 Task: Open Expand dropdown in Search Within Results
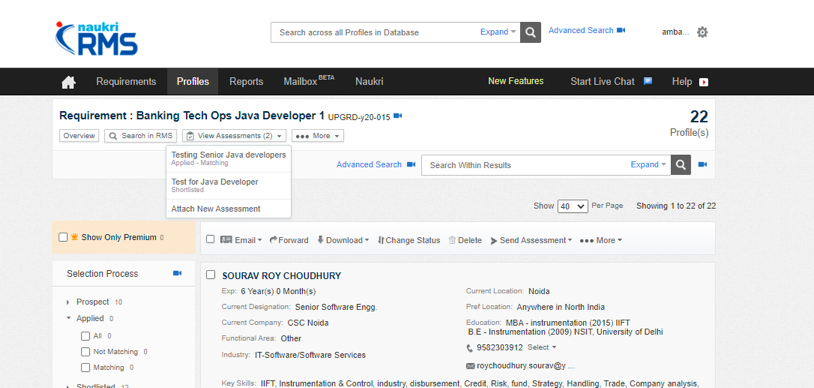pos(648,165)
